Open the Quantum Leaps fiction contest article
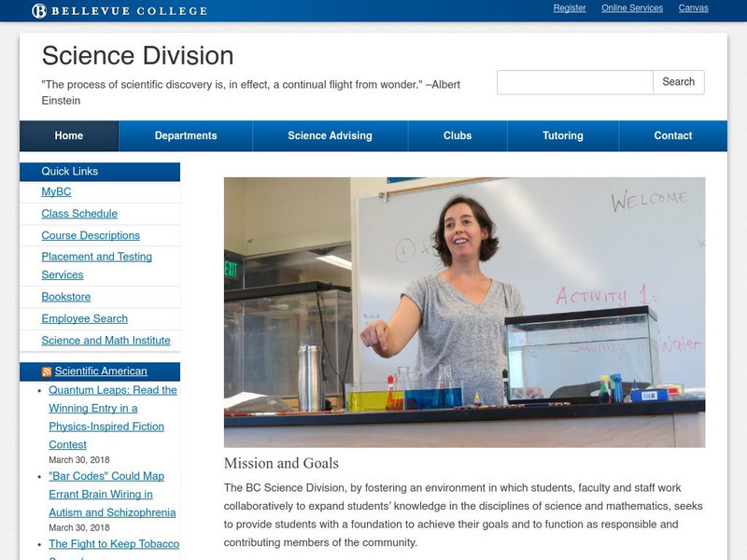 (x=113, y=417)
